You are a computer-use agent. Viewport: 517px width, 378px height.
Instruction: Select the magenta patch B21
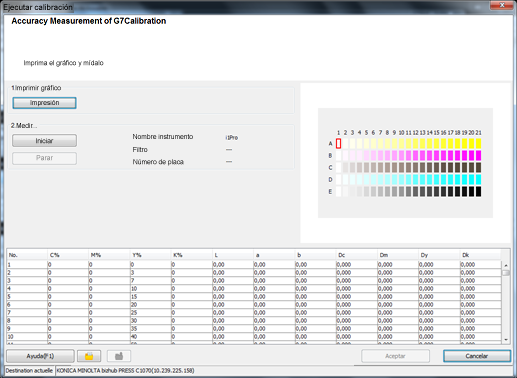click(478, 156)
